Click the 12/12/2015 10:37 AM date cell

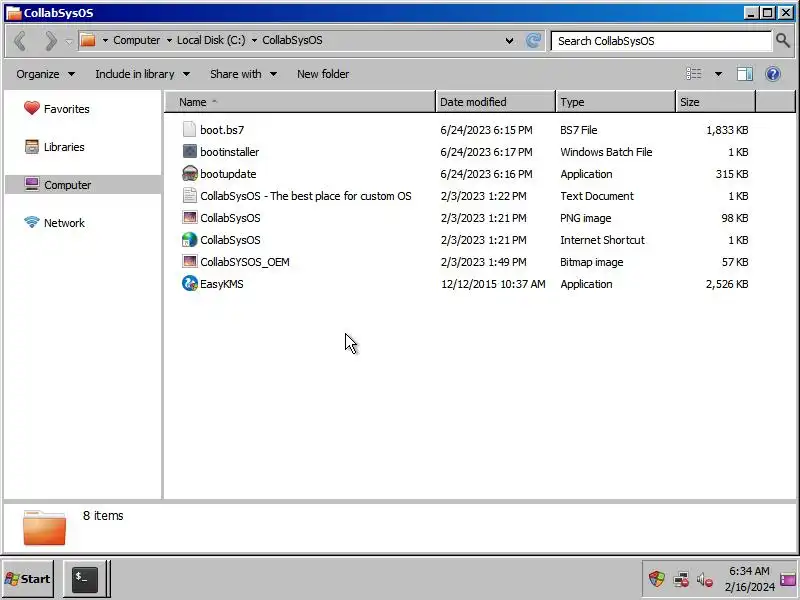click(x=493, y=284)
